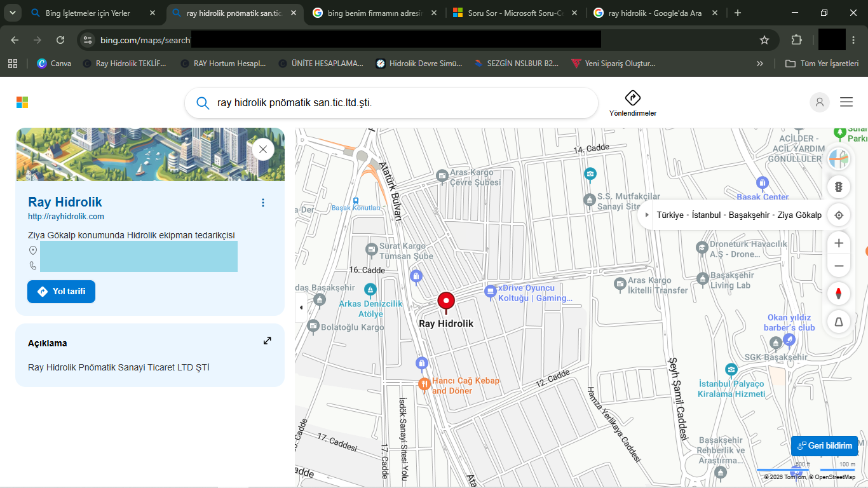Click the Microsoft logo in Bing header
868x488 pixels.
pos(22,102)
